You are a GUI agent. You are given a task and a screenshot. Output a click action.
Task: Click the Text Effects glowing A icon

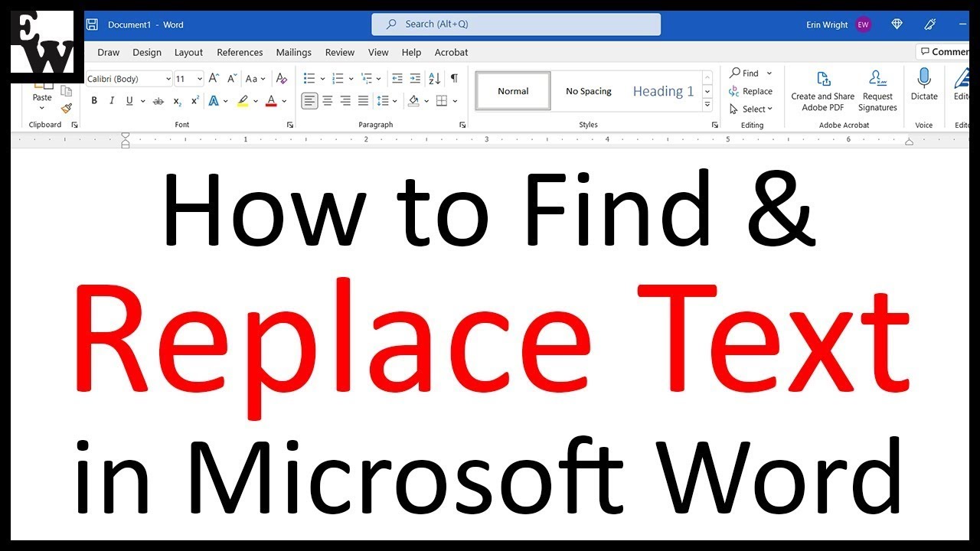(214, 101)
